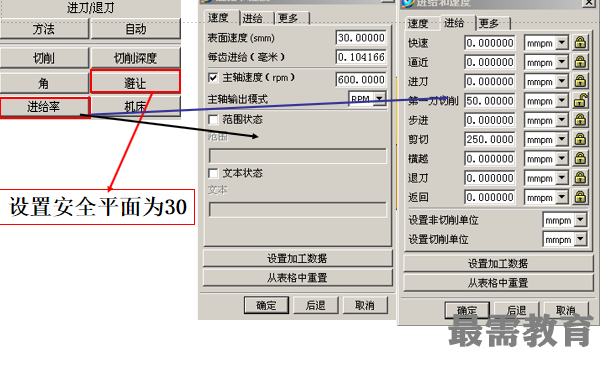Click the 方法 button
Viewport: 600px width, 370px height.
44,29
